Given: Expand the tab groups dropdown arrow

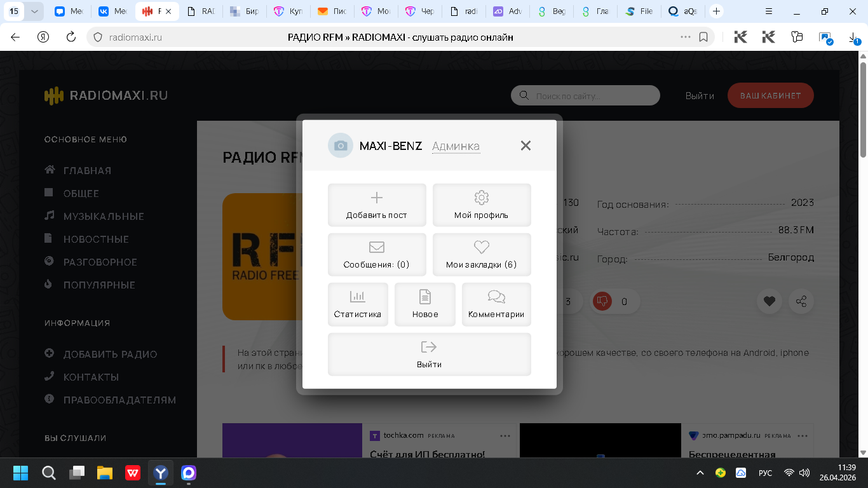Looking at the screenshot, I should pyautogui.click(x=34, y=11).
